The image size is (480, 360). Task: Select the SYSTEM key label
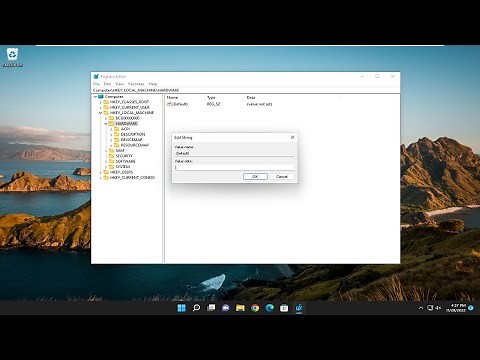click(x=123, y=167)
